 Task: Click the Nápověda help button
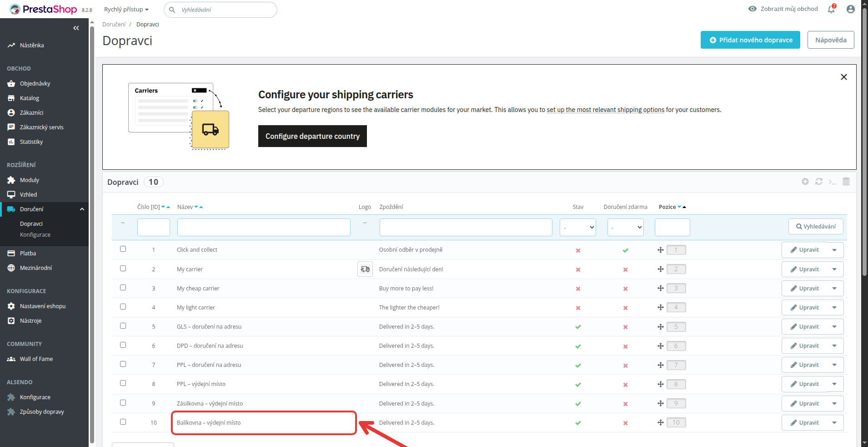click(831, 40)
